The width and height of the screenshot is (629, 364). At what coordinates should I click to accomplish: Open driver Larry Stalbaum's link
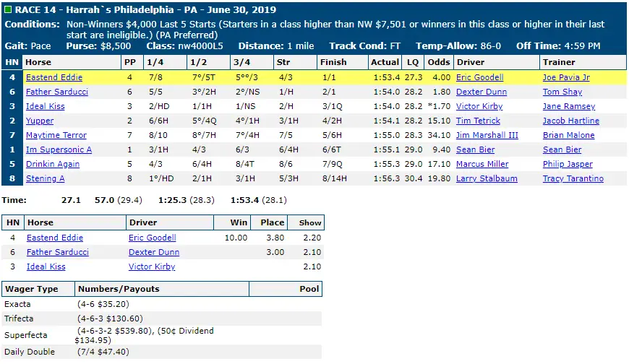486,178
